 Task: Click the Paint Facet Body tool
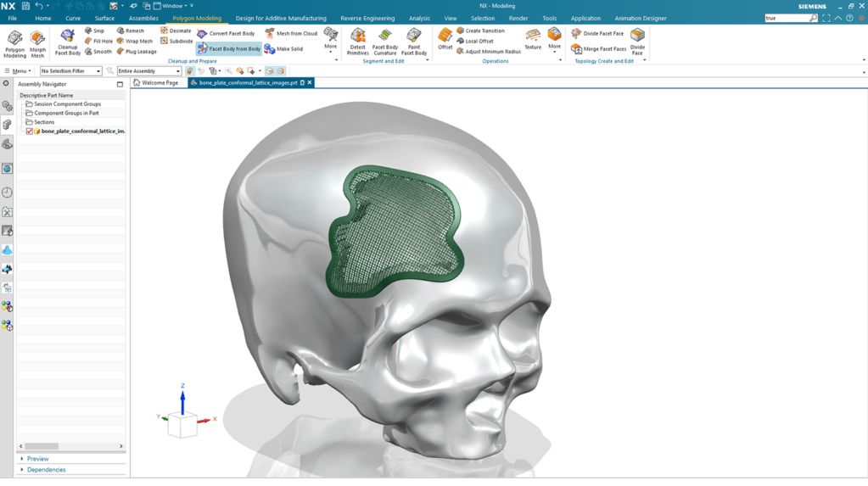point(414,42)
